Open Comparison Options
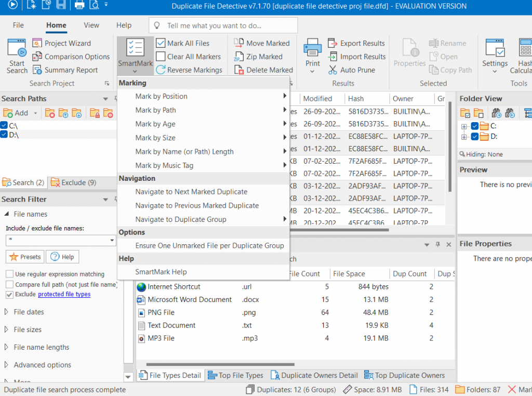The width and height of the screenshot is (532, 396). point(71,57)
